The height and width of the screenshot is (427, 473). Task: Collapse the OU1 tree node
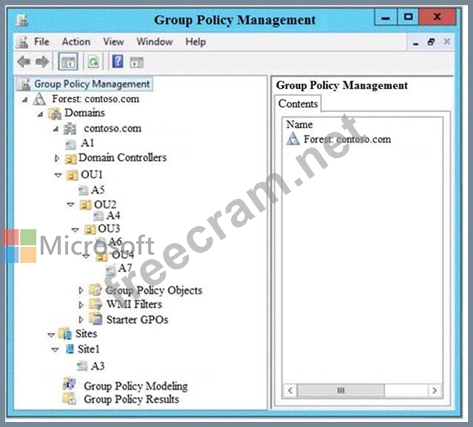(x=58, y=175)
